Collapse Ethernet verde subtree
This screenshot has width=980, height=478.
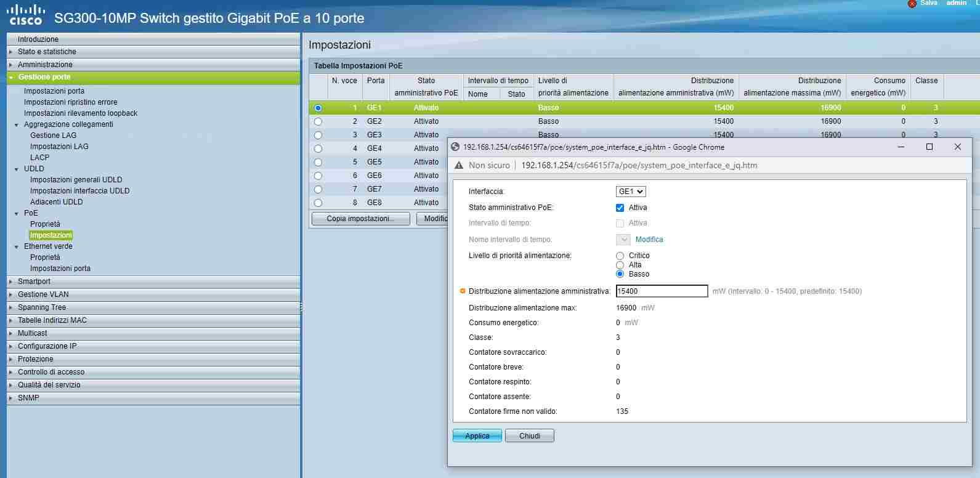pos(17,246)
